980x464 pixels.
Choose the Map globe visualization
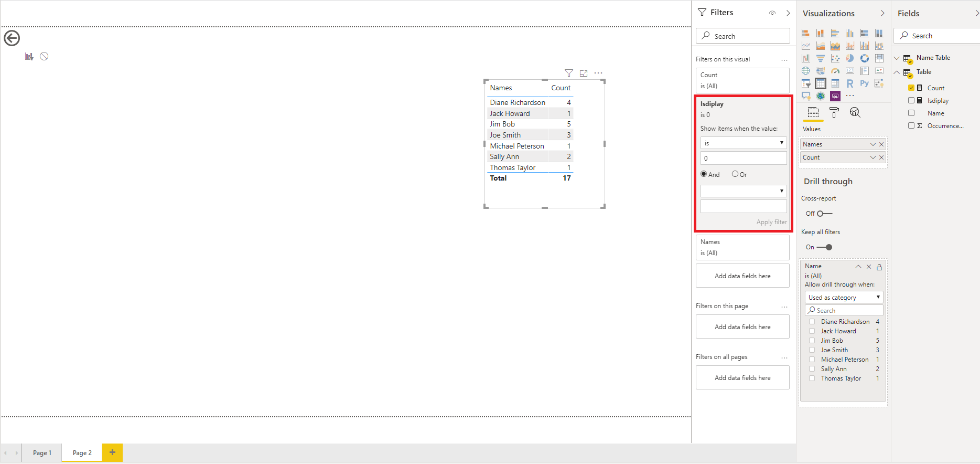tap(806, 71)
